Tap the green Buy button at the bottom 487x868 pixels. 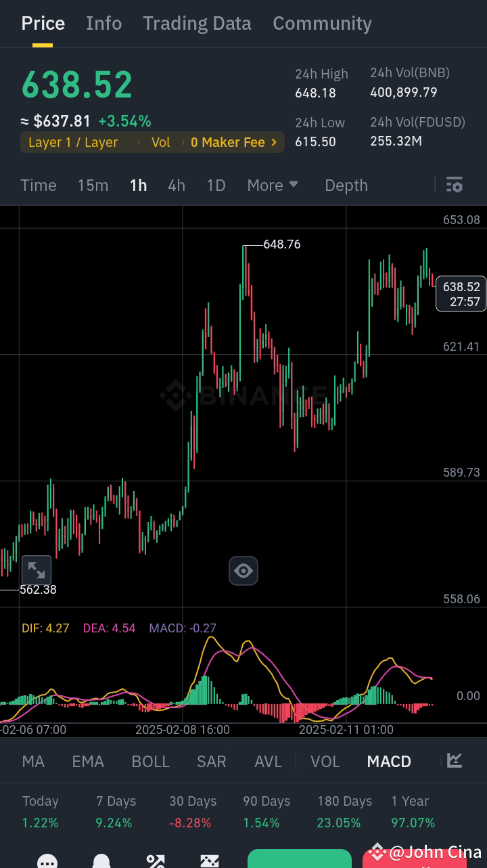(x=300, y=859)
